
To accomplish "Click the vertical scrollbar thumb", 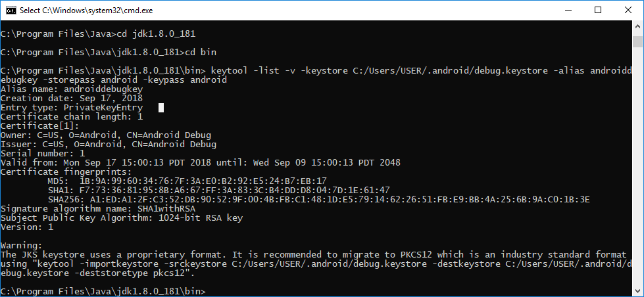I will tap(637, 41).
